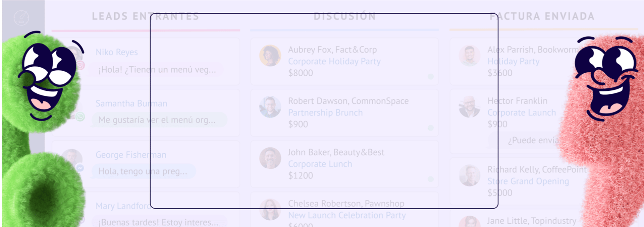Select the Factura Enviada column header
This screenshot has height=227, width=644.
[x=542, y=16]
